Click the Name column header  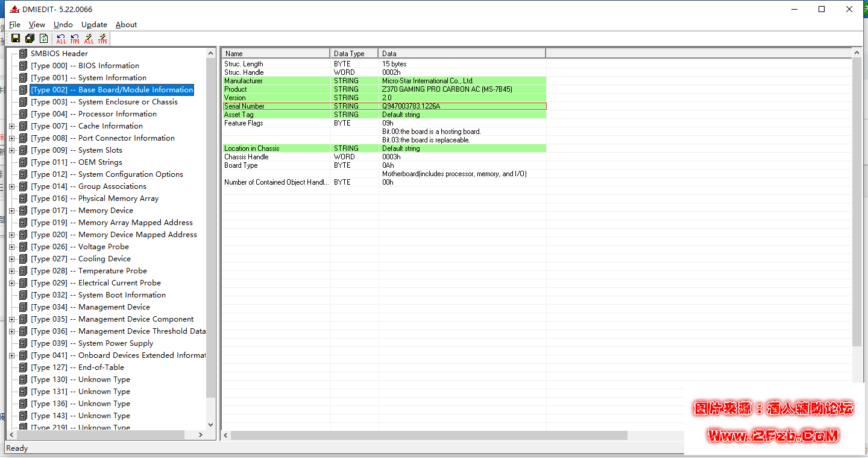tap(276, 54)
